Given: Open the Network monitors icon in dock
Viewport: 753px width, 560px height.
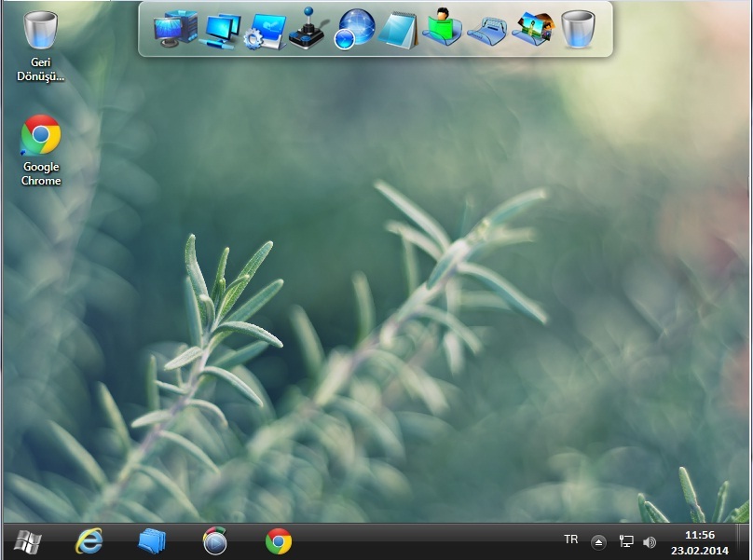Looking at the screenshot, I should click(222, 30).
